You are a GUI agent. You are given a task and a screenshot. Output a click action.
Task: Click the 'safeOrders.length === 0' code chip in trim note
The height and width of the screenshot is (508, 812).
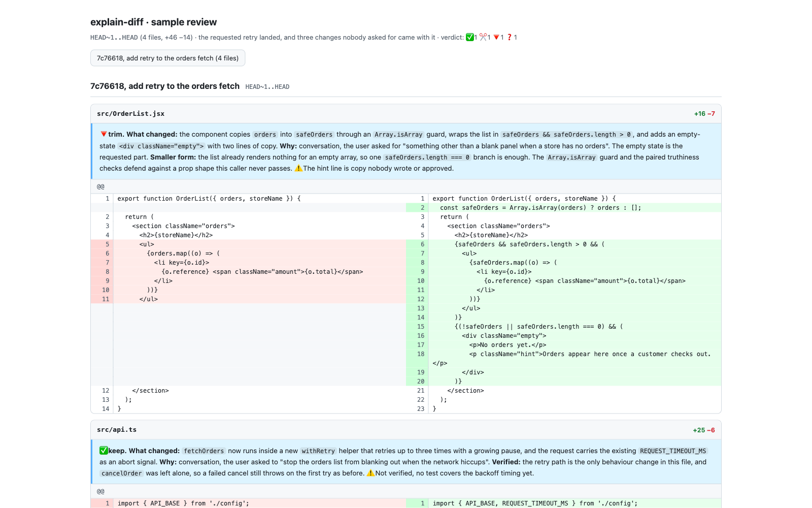tap(427, 157)
